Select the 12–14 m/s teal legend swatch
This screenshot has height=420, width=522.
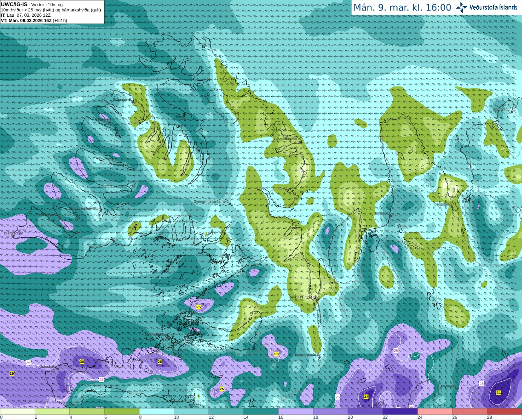tap(226, 411)
